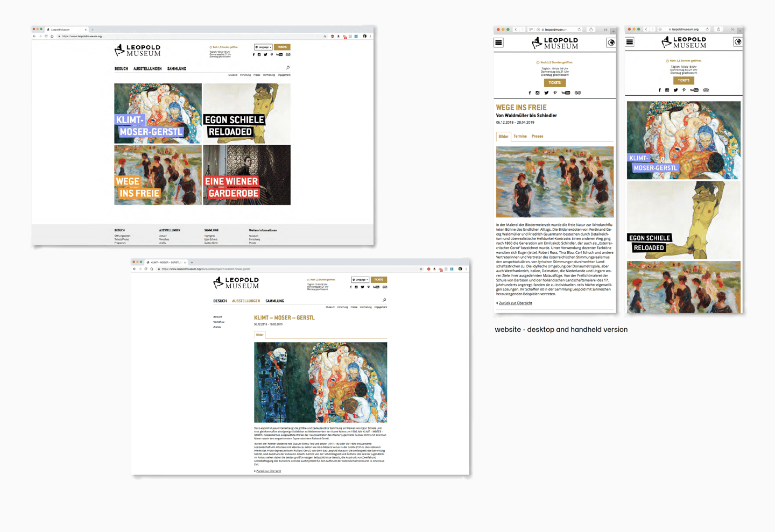Open Eine Wiener Garderobe tile on desktop homepage
The image size is (775, 532).
(x=246, y=175)
